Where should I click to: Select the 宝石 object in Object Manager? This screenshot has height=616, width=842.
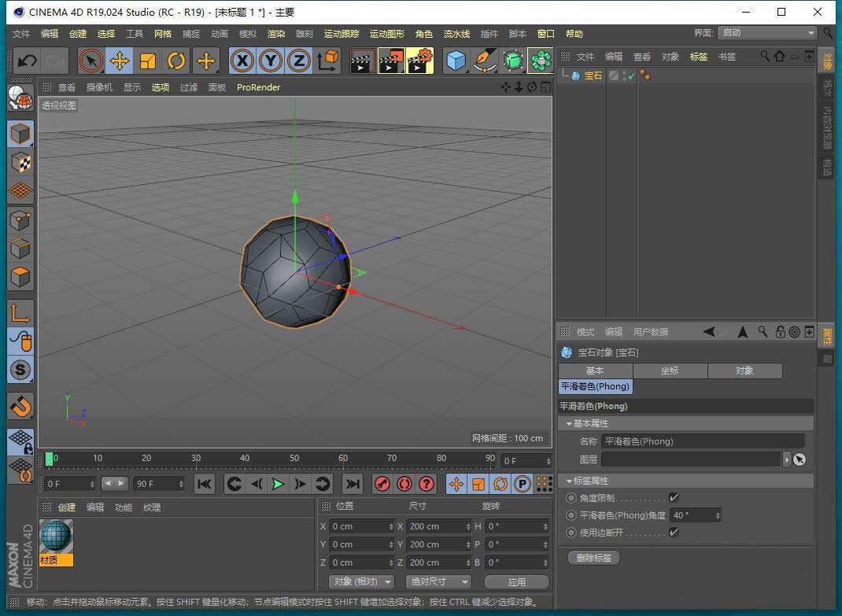click(x=593, y=76)
